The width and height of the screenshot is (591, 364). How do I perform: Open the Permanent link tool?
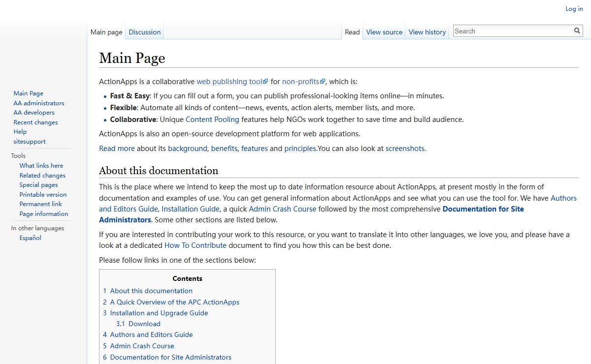(41, 204)
